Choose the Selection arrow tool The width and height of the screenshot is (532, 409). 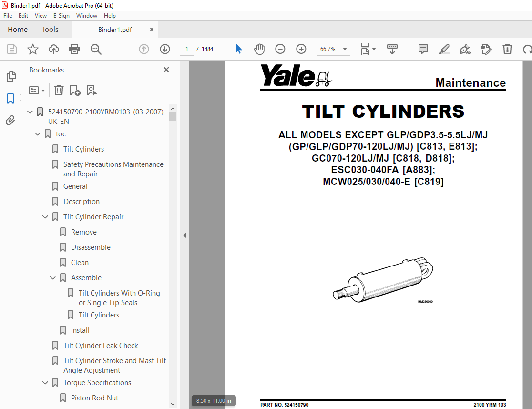tap(238, 49)
